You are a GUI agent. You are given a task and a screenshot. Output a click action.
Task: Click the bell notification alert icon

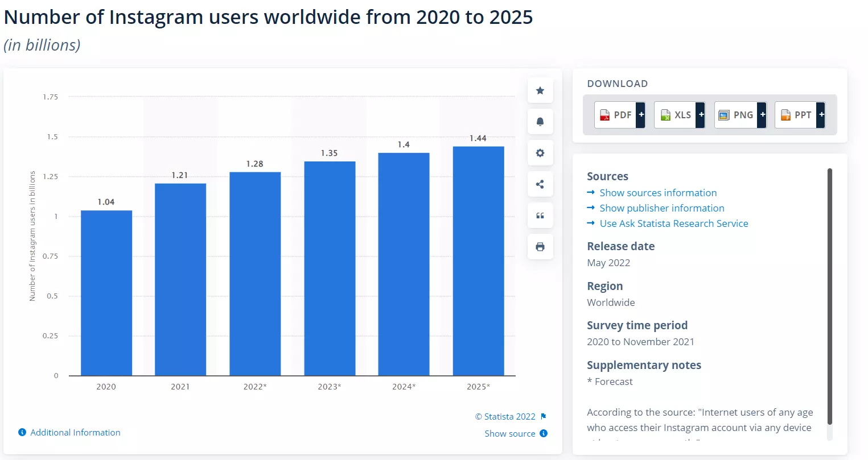tap(540, 122)
